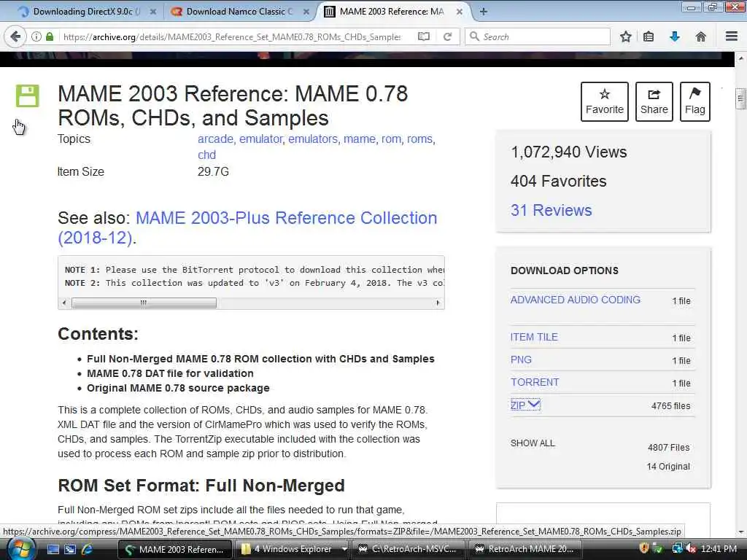Open a new browser tab
The height and width of the screenshot is (560, 747).
[483, 12]
